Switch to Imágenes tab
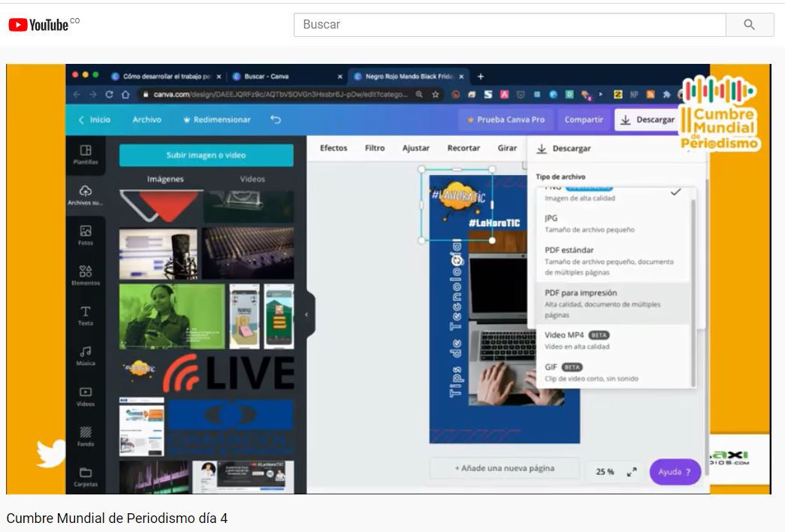 coord(165,179)
